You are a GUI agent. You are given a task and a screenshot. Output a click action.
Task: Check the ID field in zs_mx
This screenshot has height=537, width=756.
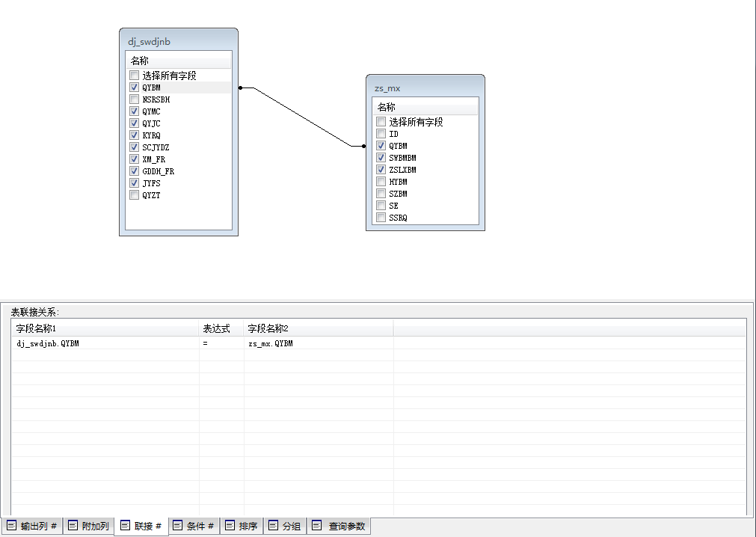(x=381, y=134)
